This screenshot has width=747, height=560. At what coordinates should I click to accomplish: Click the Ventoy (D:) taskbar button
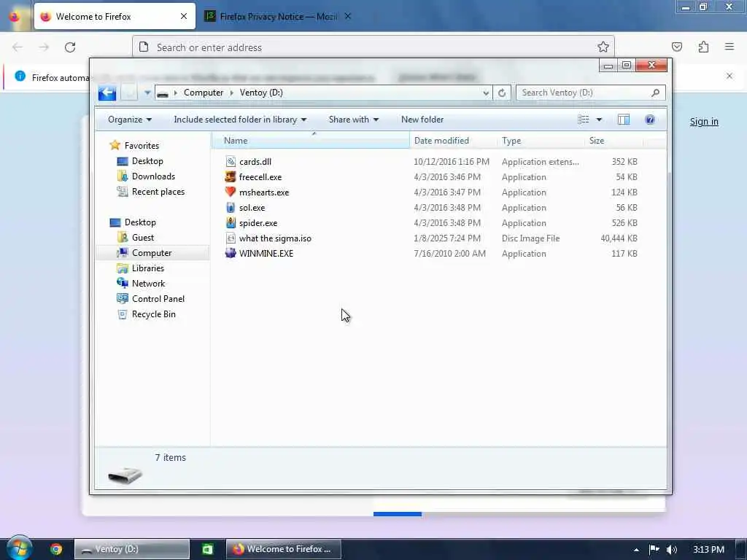point(132,549)
